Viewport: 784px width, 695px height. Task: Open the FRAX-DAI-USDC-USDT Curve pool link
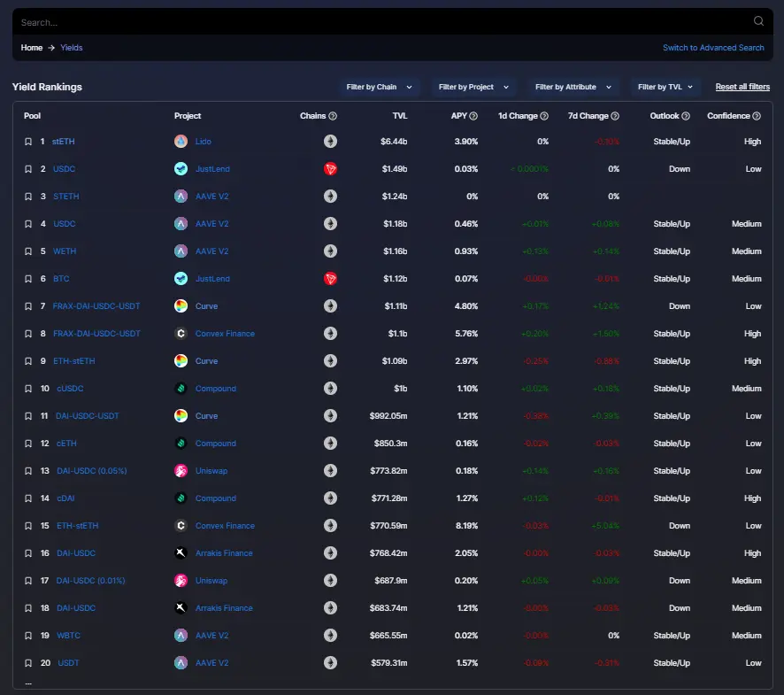pyautogui.click(x=96, y=306)
